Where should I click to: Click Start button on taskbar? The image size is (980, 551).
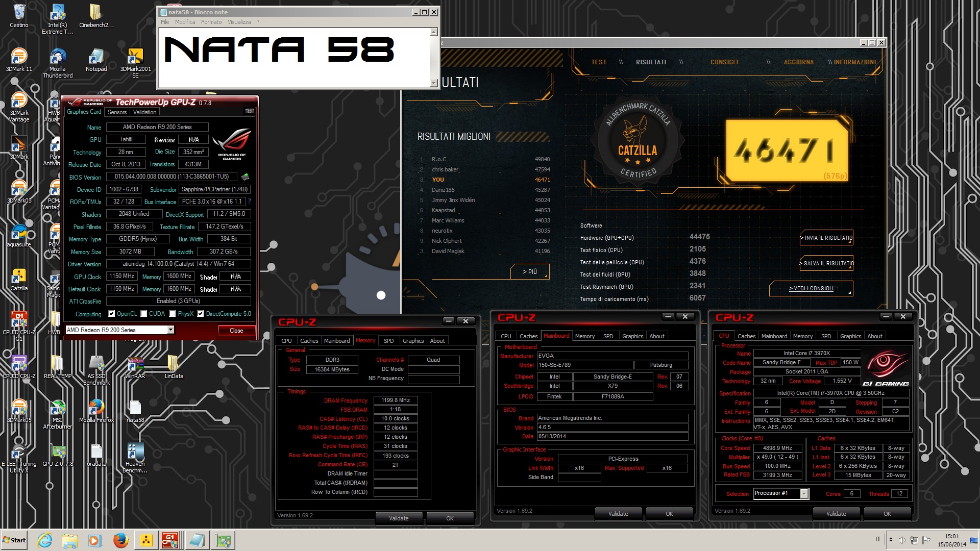(14, 540)
